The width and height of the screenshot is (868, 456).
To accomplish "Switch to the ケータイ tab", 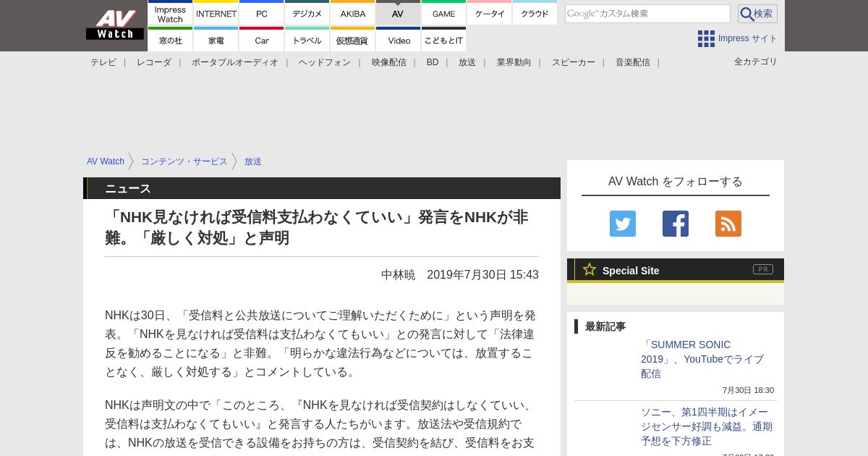I will point(490,13).
